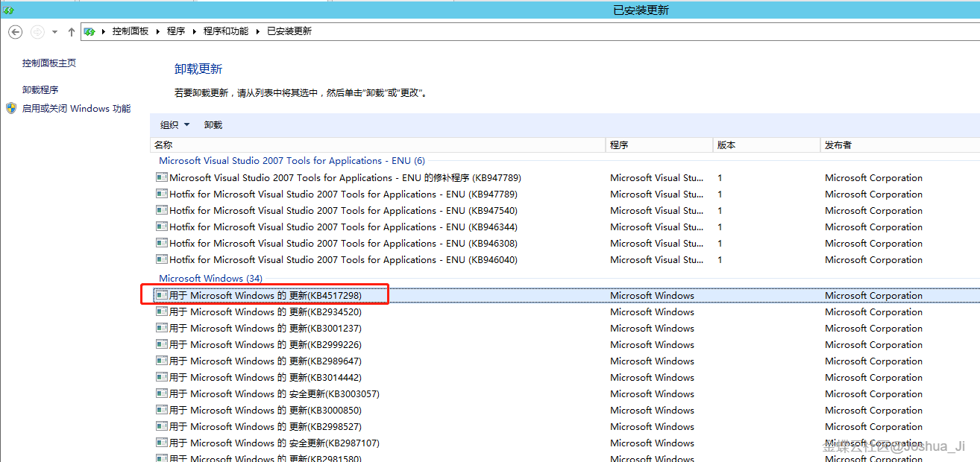Collapse Microsoft Windows (34) group header
This screenshot has height=462, width=980.
pos(210,279)
